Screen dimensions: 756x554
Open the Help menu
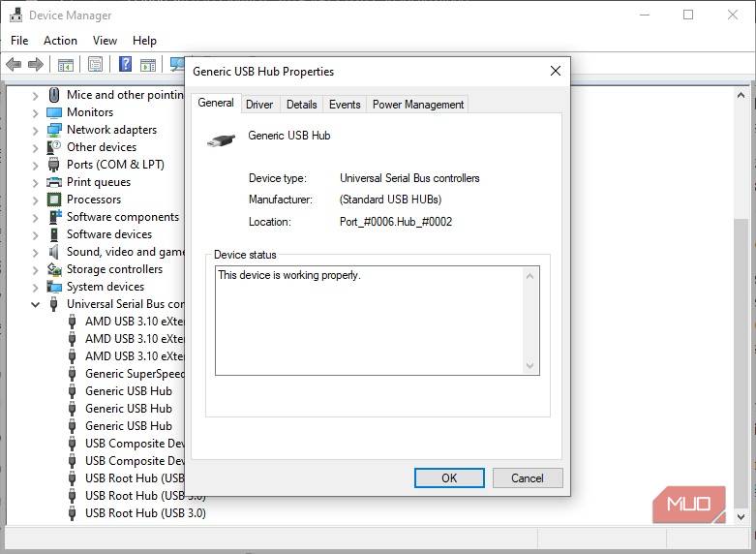pyautogui.click(x=144, y=41)
